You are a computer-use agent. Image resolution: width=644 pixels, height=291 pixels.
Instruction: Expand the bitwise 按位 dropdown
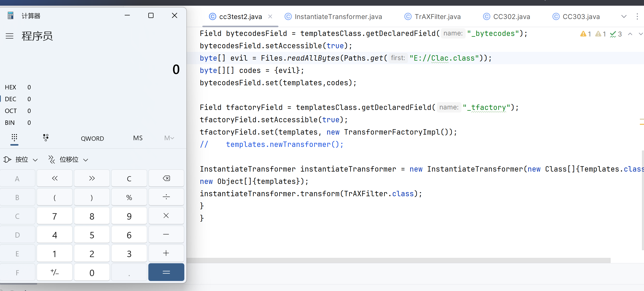pos(21,159)
